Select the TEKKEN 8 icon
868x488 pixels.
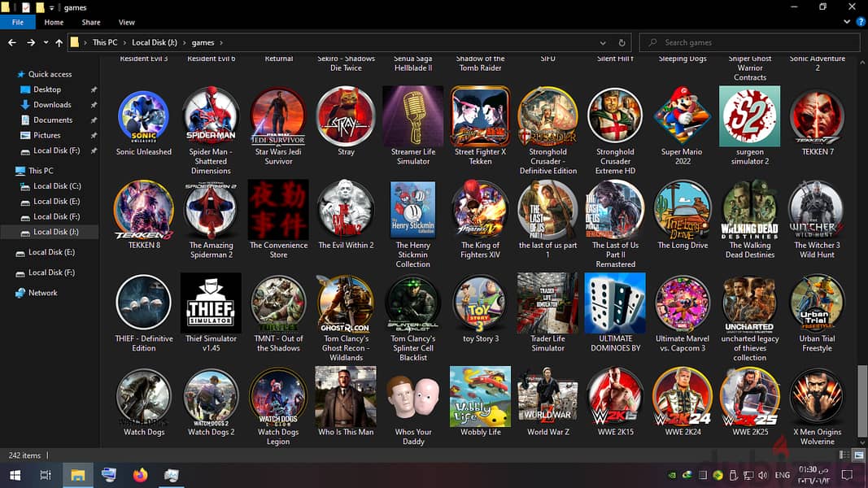click(x=143, y=210)
